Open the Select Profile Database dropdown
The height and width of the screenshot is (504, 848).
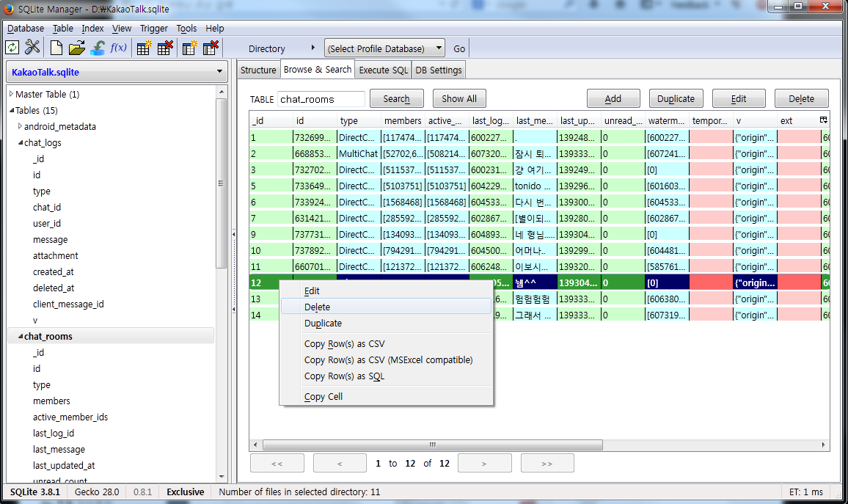[384, 48]
